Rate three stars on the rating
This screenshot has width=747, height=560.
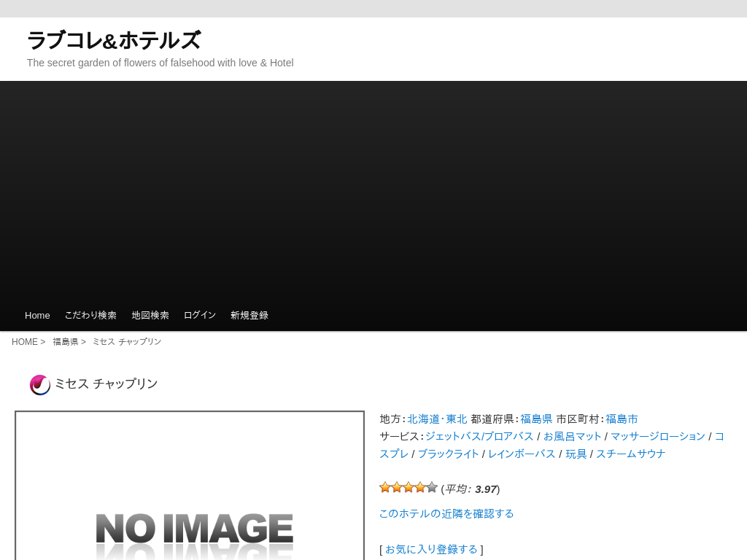[x=409, y=487]
